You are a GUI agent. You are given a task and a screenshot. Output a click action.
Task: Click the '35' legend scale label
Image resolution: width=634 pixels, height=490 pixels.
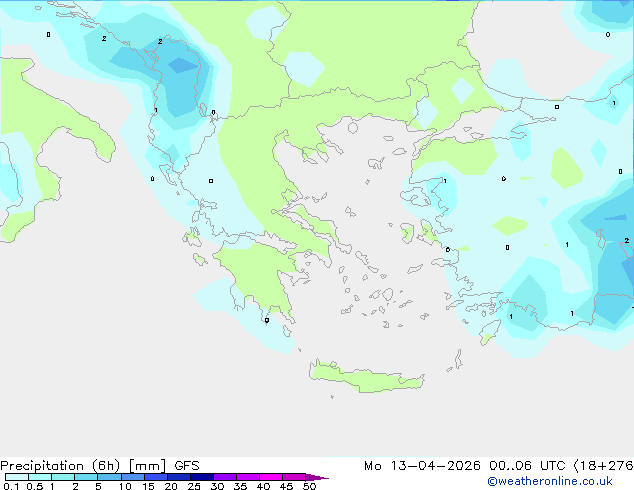pyautogui.click(x=240, y=486)
